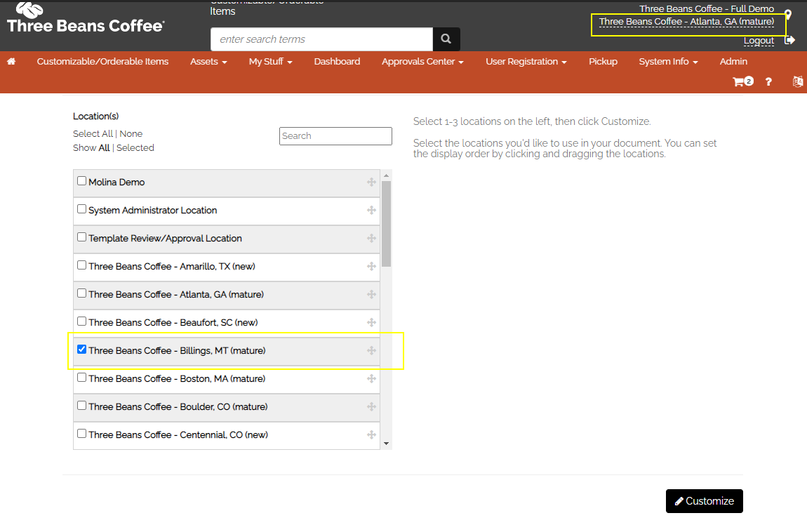Check the Molina Demo checkbox
The width and height of the screenshot is (807, 532).
point(82,181)
